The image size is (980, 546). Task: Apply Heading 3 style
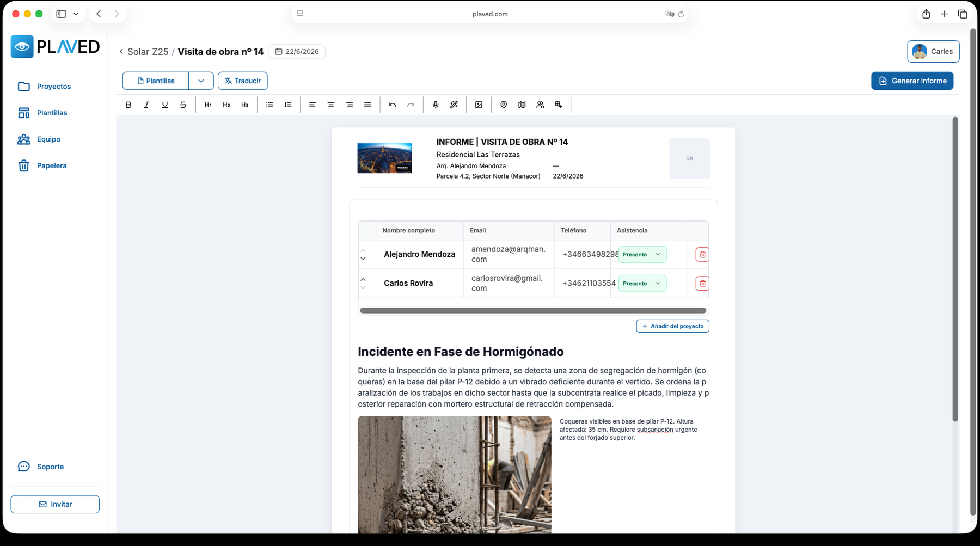[245, 105]
